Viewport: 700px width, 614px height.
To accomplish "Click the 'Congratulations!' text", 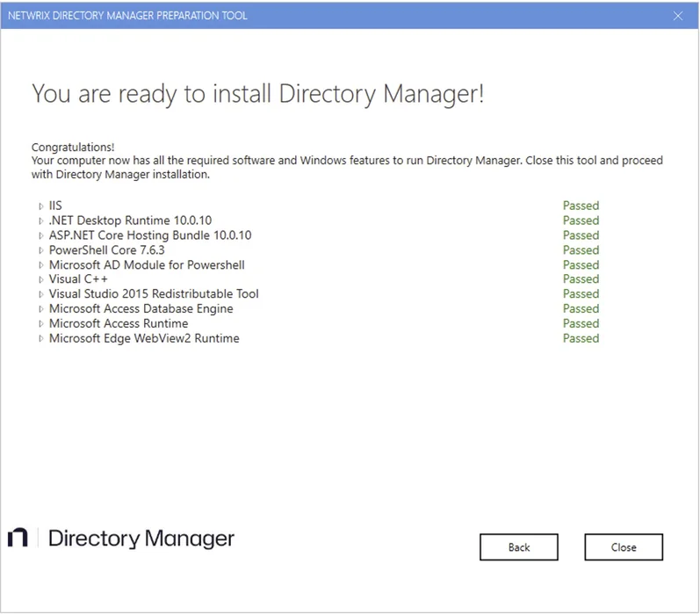I will (73, 147).
